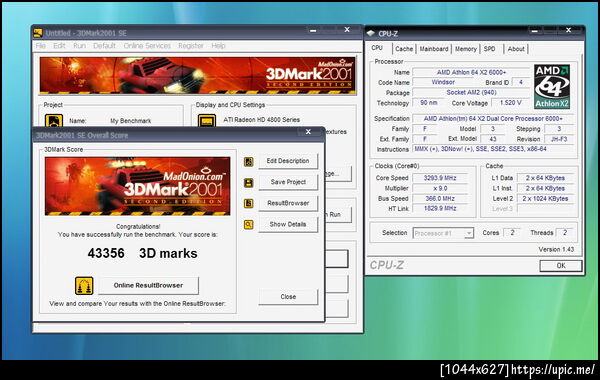Screen dimensions: 600x380
Task: Click the Core Speed value 3293.9 MHz
Action: click(440, 178)
